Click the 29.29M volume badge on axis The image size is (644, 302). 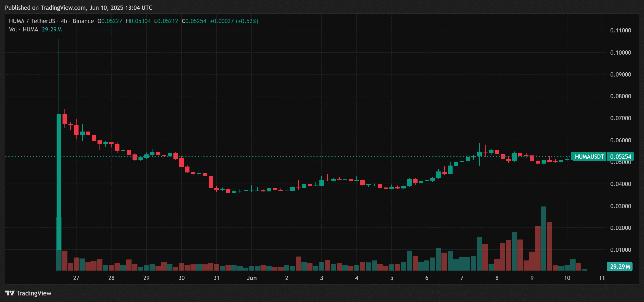coord(620,266)
